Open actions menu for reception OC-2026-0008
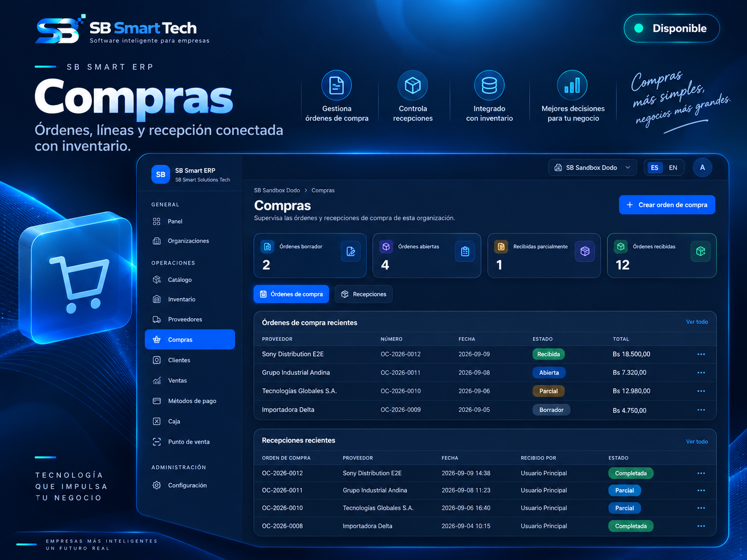 click(x=701, y=526)
